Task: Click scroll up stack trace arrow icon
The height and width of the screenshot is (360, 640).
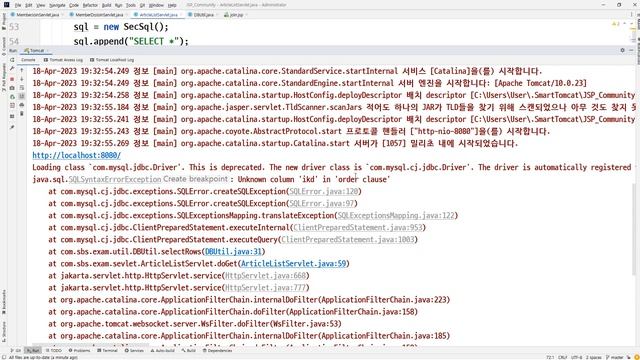Action: [22, 70]
